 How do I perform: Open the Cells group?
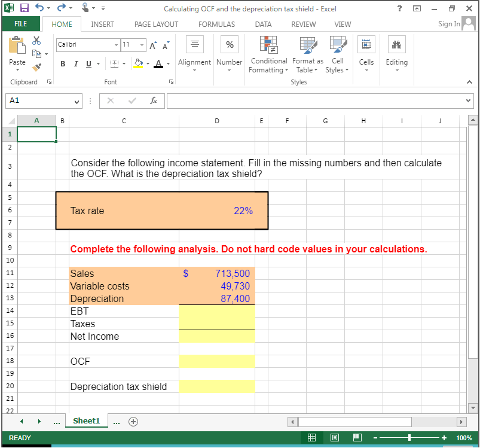(366, 44)
